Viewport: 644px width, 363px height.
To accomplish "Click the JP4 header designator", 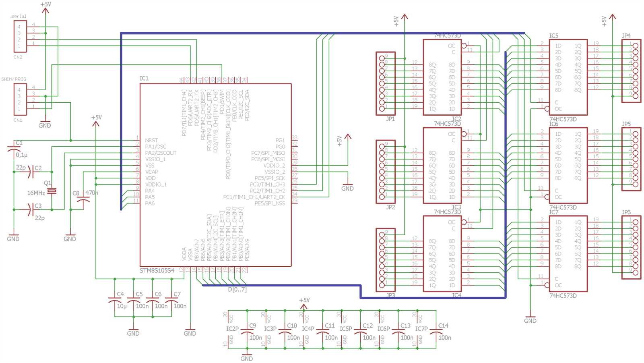I will tap(626, 35).
